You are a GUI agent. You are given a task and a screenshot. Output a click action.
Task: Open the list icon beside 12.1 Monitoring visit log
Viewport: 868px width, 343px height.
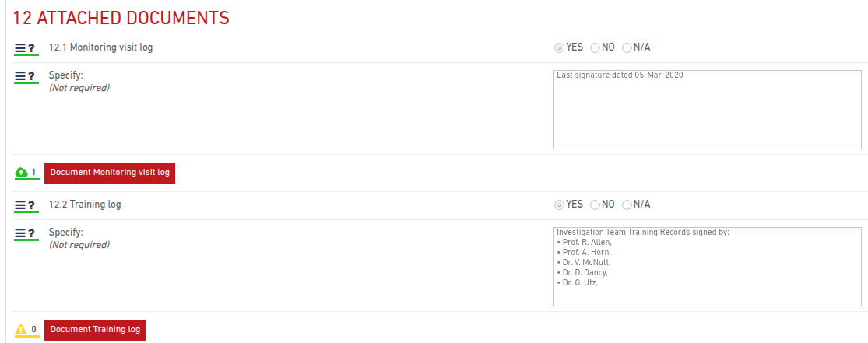(20, 48)
